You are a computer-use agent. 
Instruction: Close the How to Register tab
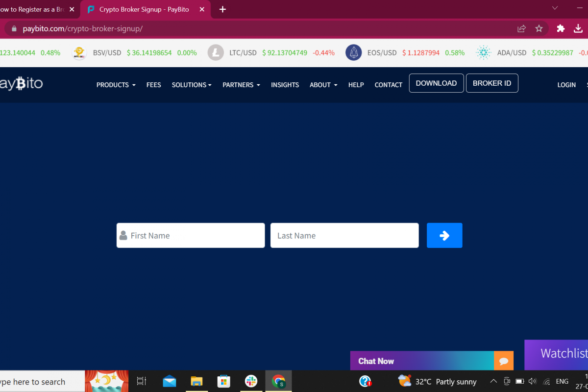pyautogui.click(x=72, y=9)
